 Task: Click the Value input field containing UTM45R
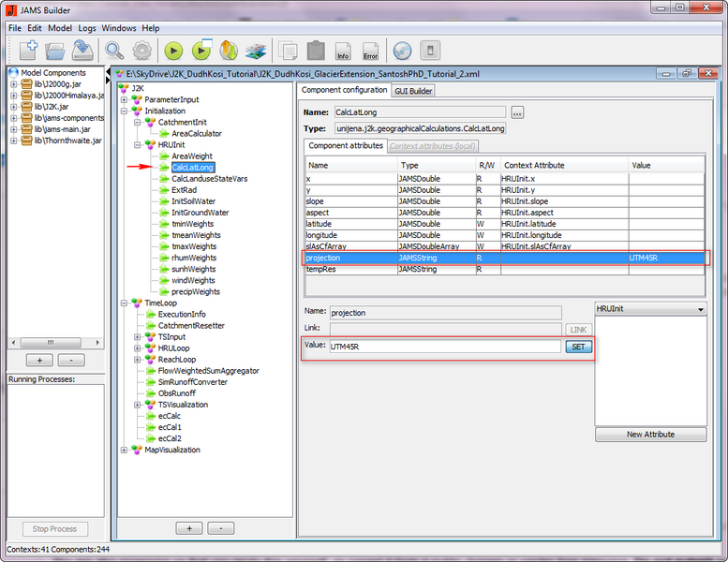[444, 347]
